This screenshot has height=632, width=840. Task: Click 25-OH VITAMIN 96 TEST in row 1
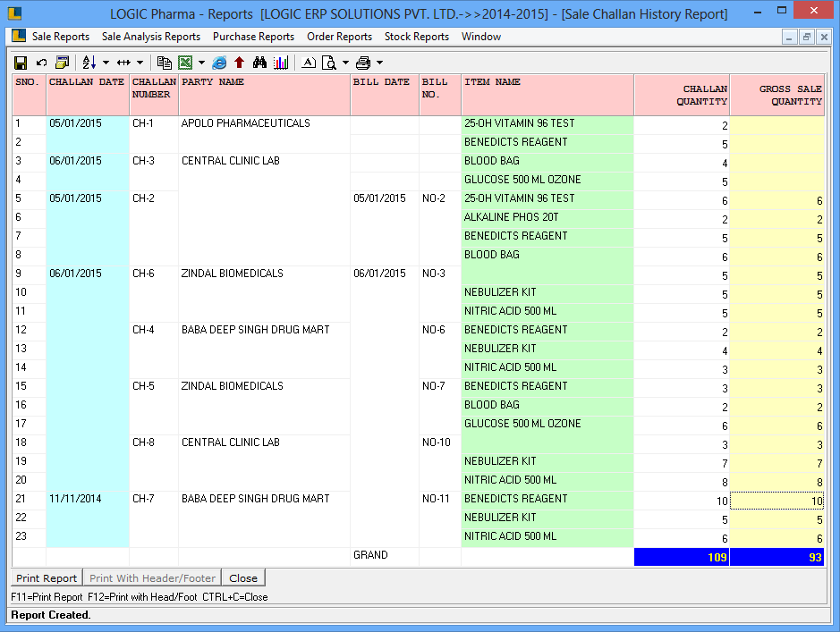547,123
